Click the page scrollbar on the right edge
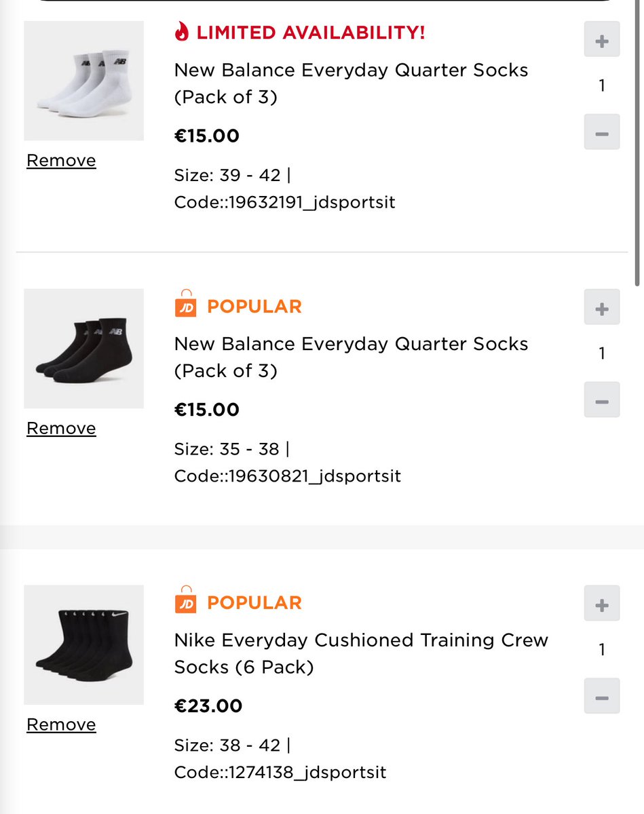The height and width of the screenshot is (814, 644). [x=637, y=142]
